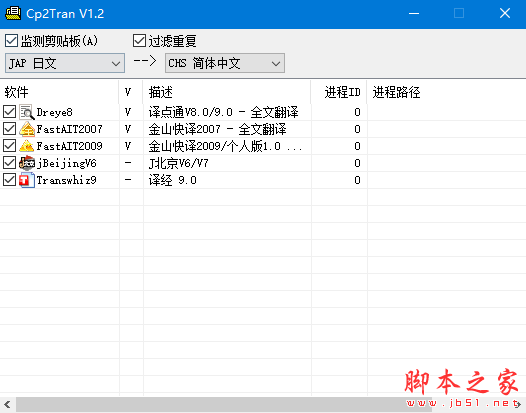
Task: Click description J北京V6/V7
Action: tap(178, 163)
